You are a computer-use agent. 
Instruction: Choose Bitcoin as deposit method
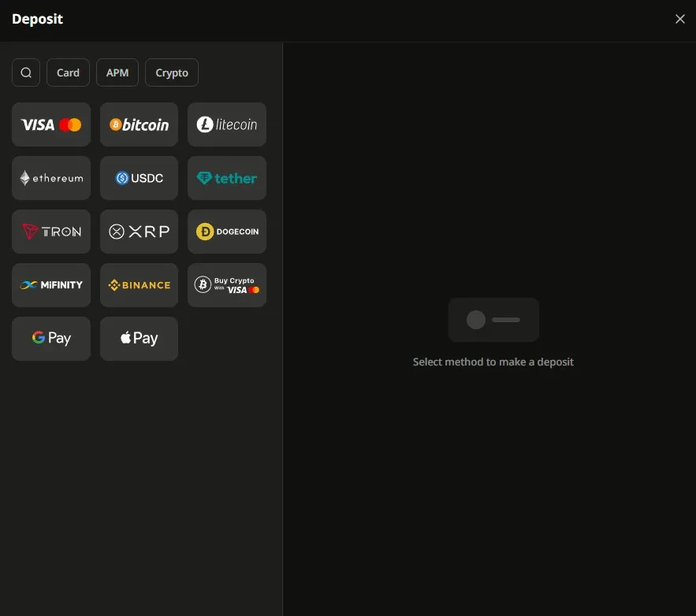[139, 124]
